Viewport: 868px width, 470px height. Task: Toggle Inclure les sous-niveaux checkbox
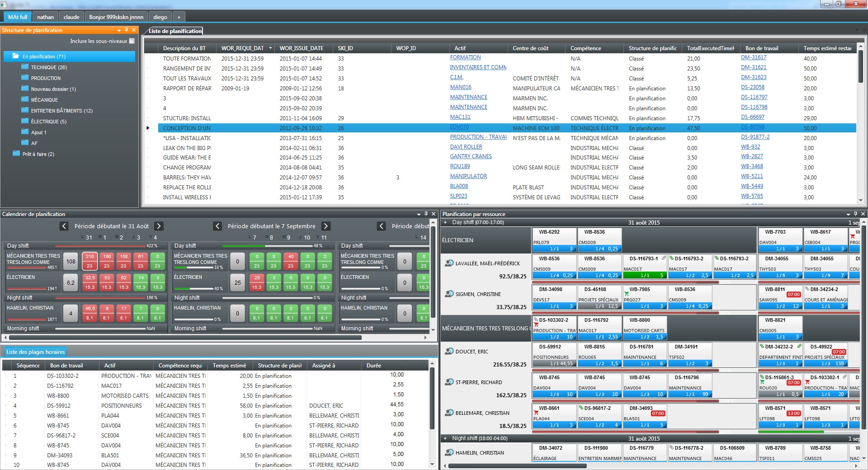pyautogui.click(x=132, y=41)
